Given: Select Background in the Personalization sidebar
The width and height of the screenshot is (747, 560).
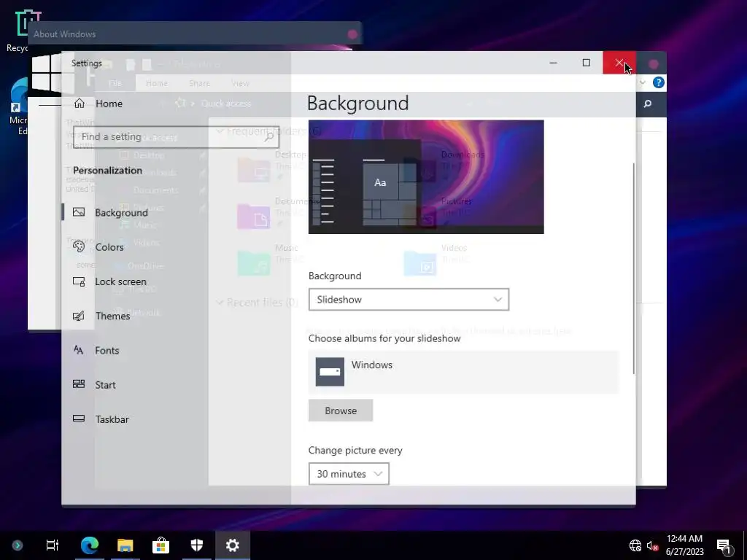Looking at the screenshot, I should (x=122, y=212).
